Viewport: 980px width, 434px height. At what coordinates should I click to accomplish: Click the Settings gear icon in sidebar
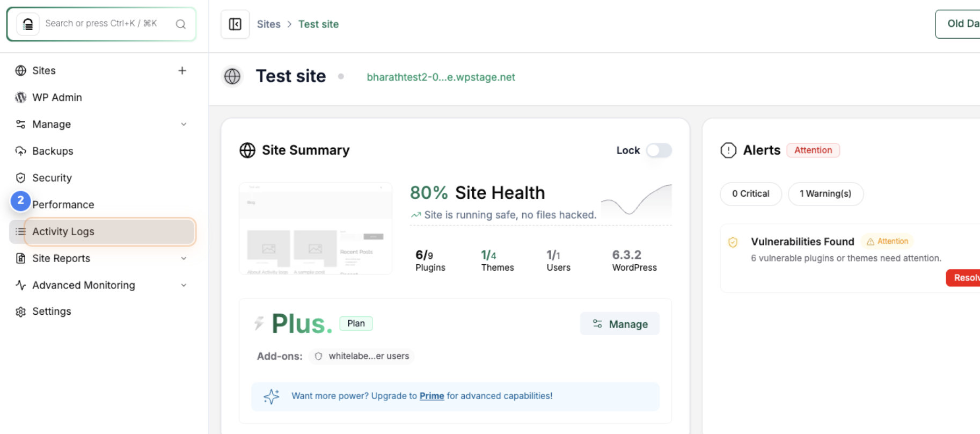(21, 312)
